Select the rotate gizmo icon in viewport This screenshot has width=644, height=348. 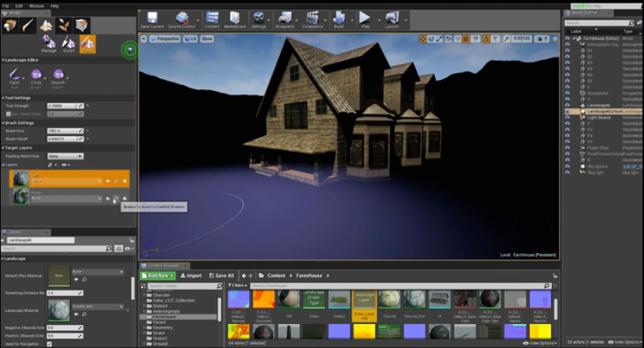pos(431,39)
